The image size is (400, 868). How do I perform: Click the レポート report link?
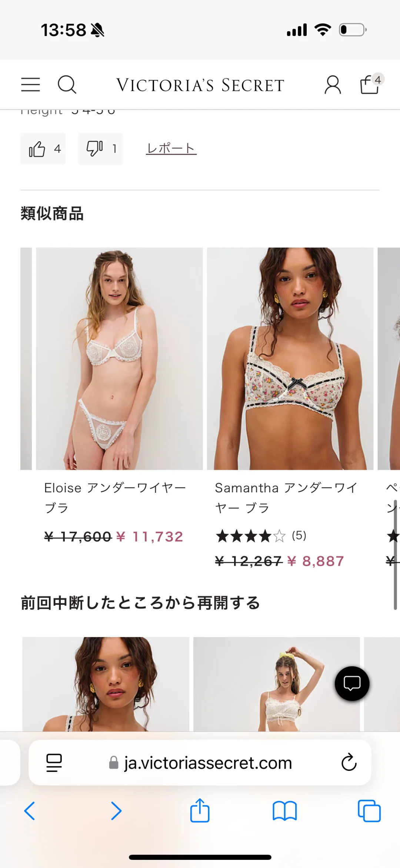171,148
